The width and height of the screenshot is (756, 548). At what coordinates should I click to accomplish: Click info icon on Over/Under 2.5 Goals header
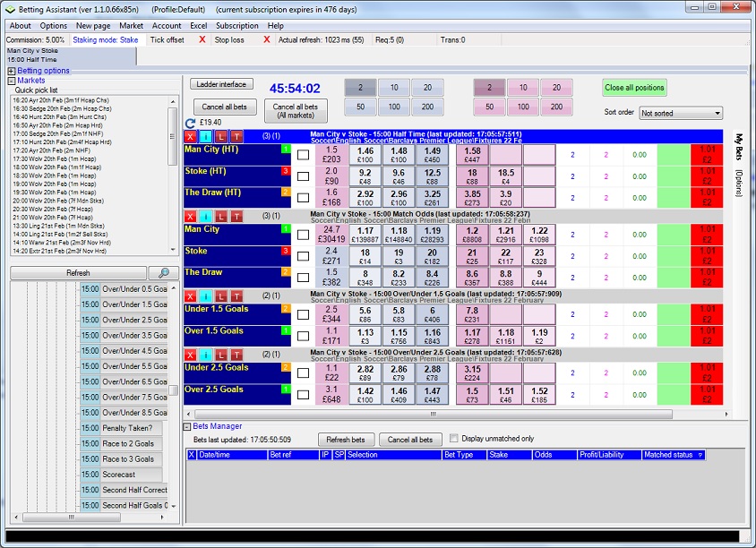click(x=205, y=355)
